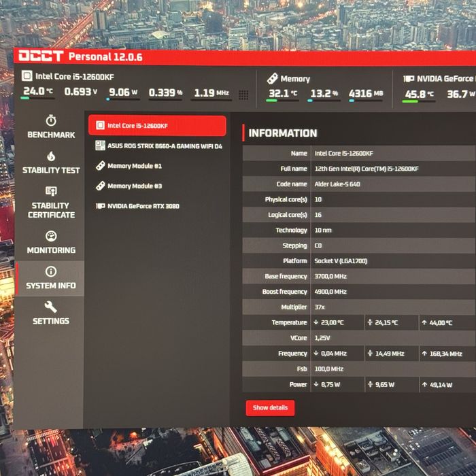Click the CPU temperature 24.0 °C reading

pos(38,90)
